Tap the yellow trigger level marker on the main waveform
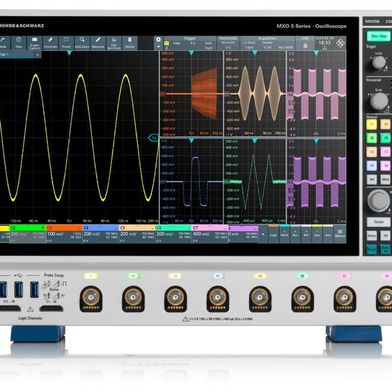The width and height of the screenshot is (392, 392). tap(153, 138)
